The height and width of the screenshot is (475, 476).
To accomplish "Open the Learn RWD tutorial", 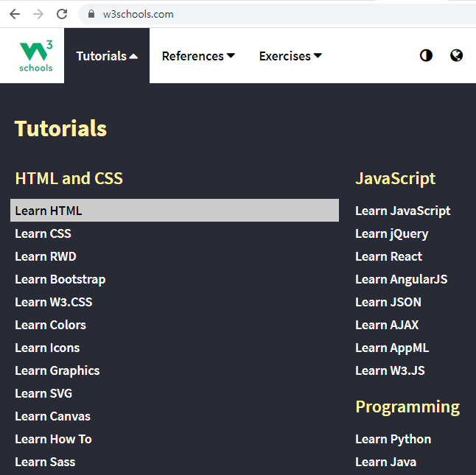I will (x=46, y=256).
